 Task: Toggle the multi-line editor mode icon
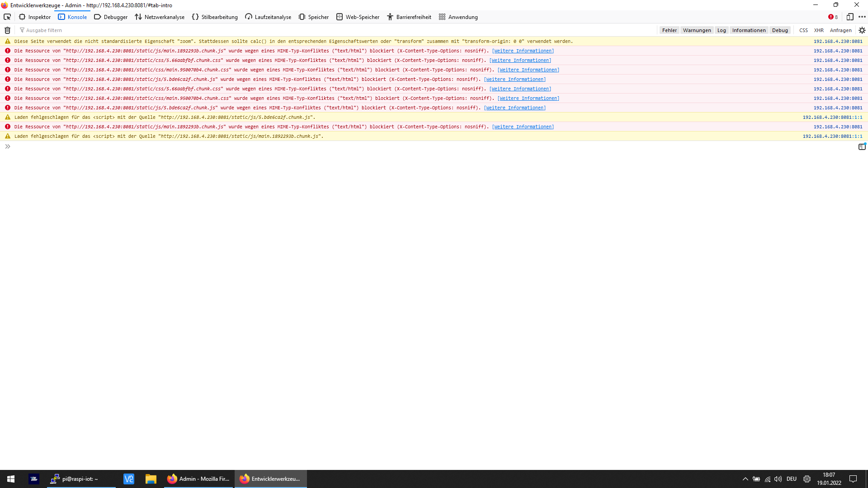(x=862, y=146)
